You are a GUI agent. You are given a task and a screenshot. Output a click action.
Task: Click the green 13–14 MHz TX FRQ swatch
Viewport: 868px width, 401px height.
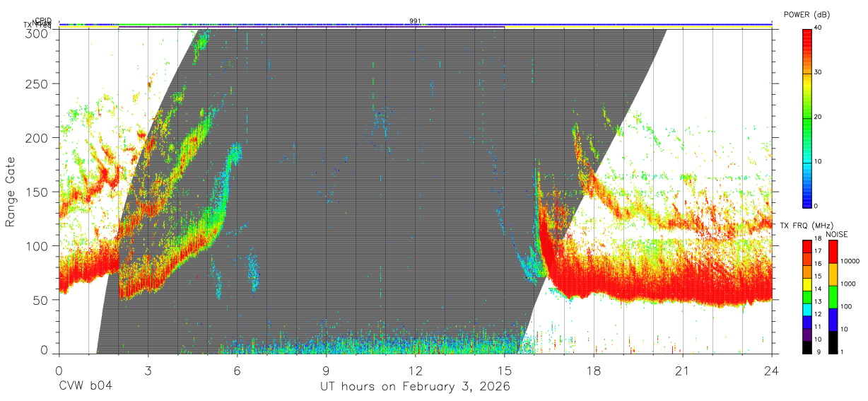807,297
